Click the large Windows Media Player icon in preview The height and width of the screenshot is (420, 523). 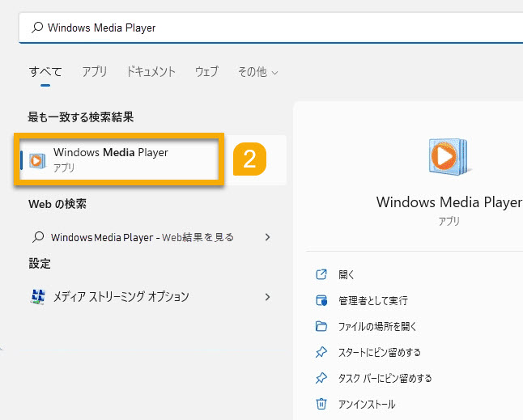coord(449,157)
